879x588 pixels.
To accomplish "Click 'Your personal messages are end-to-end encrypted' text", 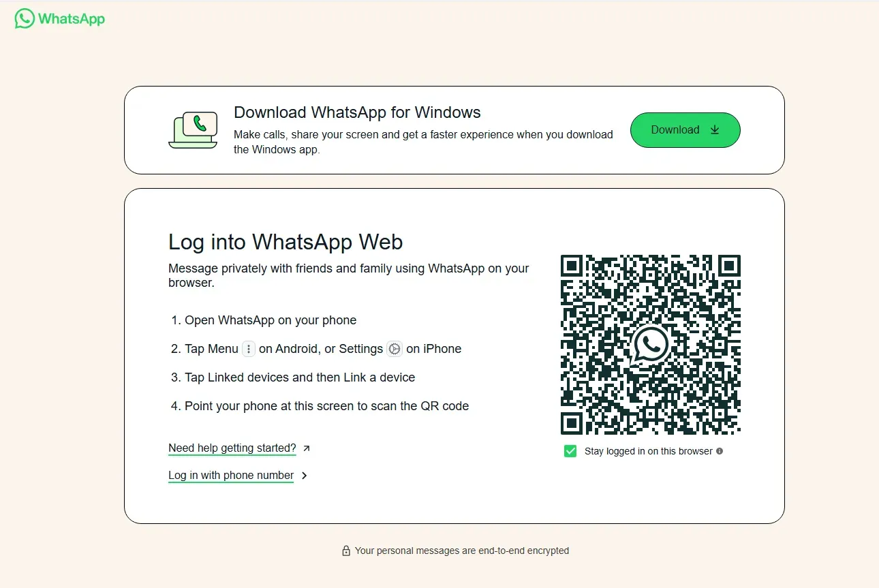I will click(462, 551).
